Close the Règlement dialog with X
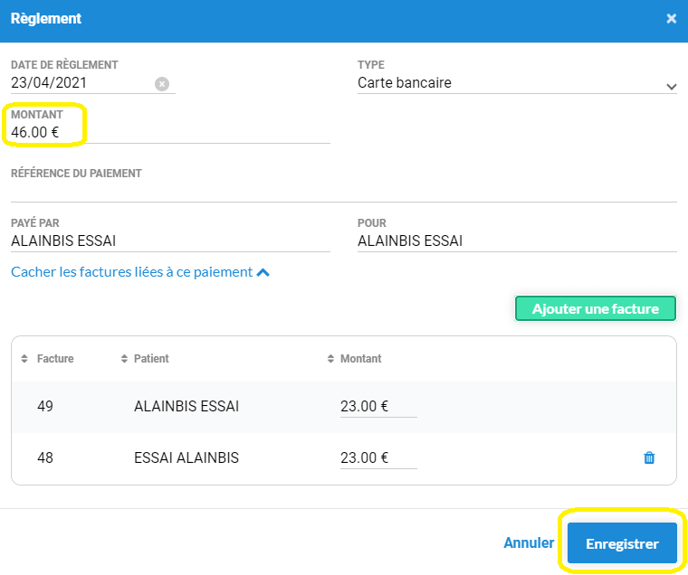This screenshot has width=688, height=575. 670,19
